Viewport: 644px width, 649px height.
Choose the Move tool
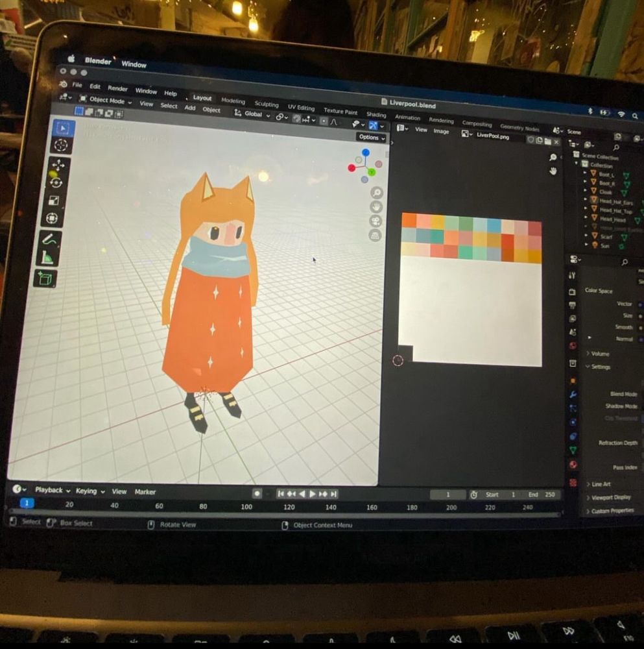[58, 165]
